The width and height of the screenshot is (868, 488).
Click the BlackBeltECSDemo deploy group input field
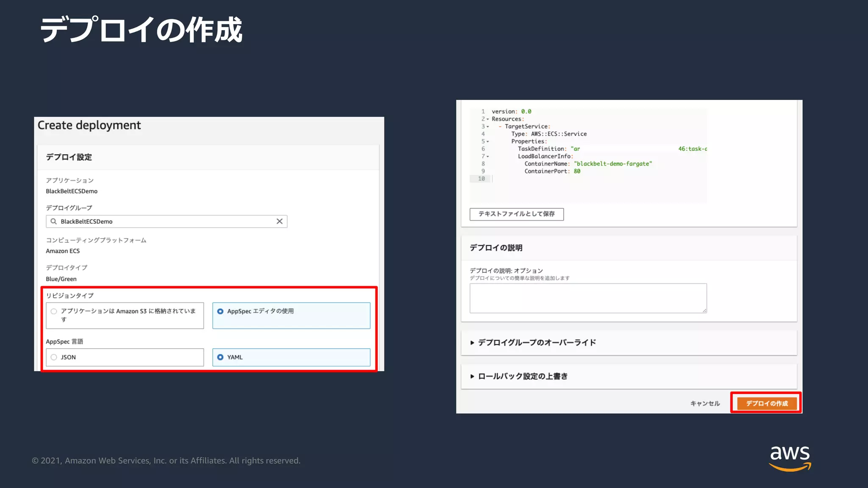point(167,221)
